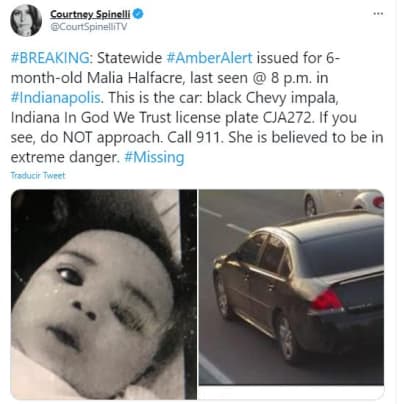400x404 pixels.
Task: Follow the #AmberAlert hashtag link
Action: click(209, 58)
